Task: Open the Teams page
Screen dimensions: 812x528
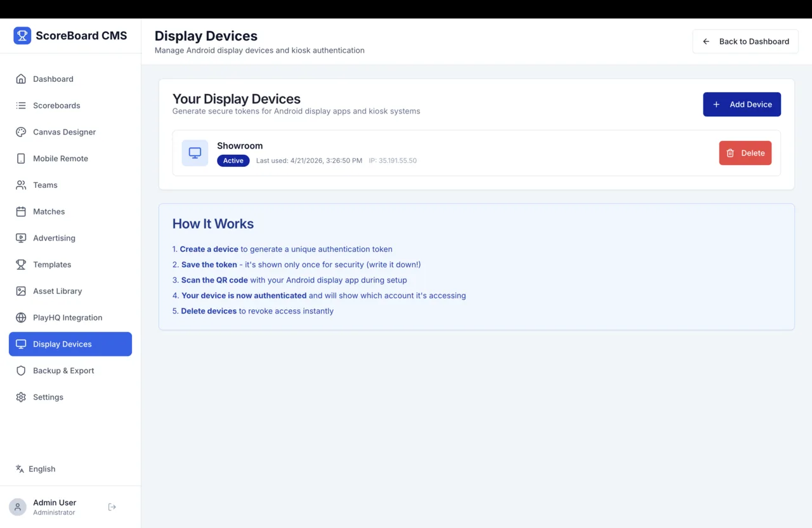Action: [44, 185]
